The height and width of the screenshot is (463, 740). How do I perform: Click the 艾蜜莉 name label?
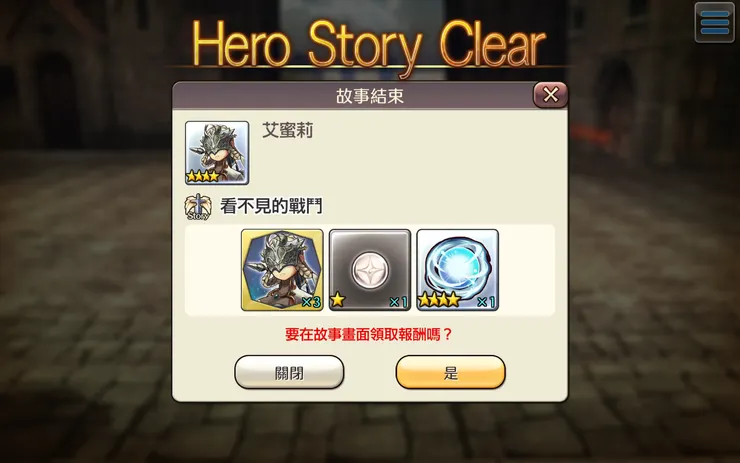287,131
